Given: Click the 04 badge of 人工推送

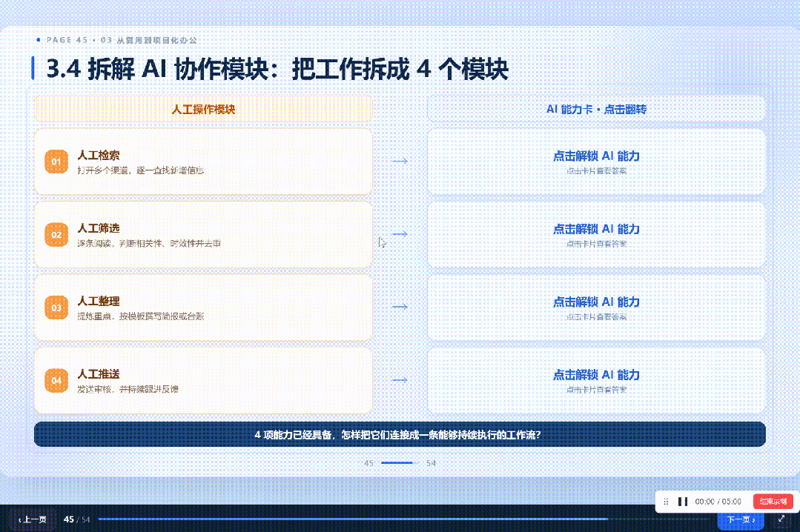Looking at the screenshot, I should pos(56,381).
